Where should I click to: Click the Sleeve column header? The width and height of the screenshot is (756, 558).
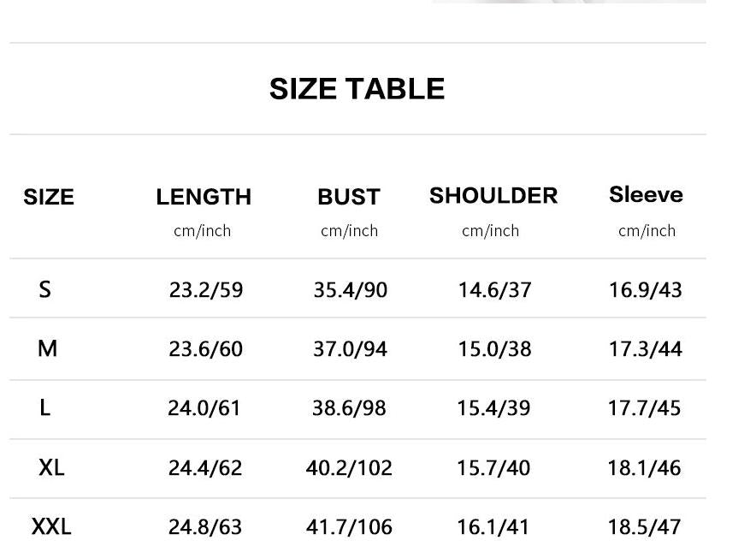coord(646,194)
